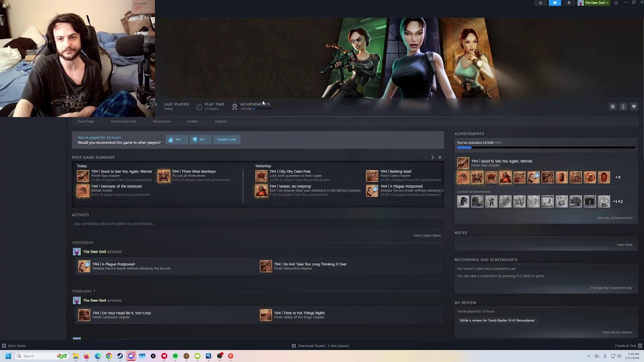This screenshot has width=644, height=362.
Task: Write a review for Tomb Raider IV-VI Remastered
Action: click(497, 320)
